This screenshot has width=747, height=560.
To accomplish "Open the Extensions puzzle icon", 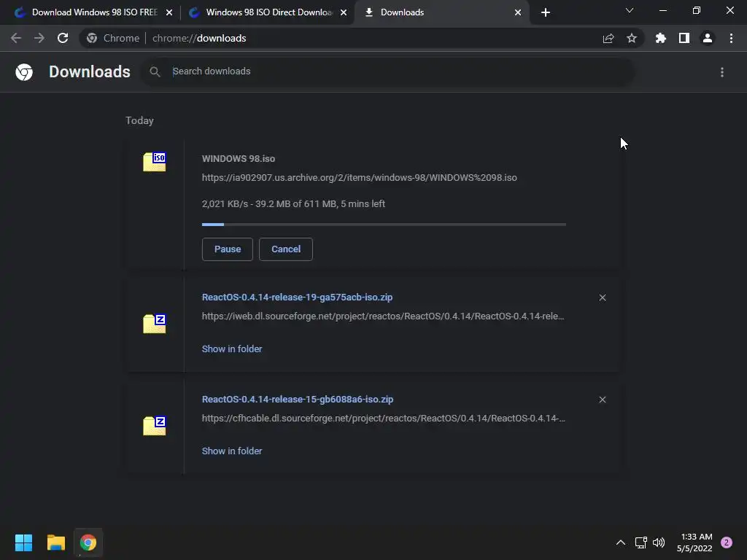I will (x=660, y=38).
